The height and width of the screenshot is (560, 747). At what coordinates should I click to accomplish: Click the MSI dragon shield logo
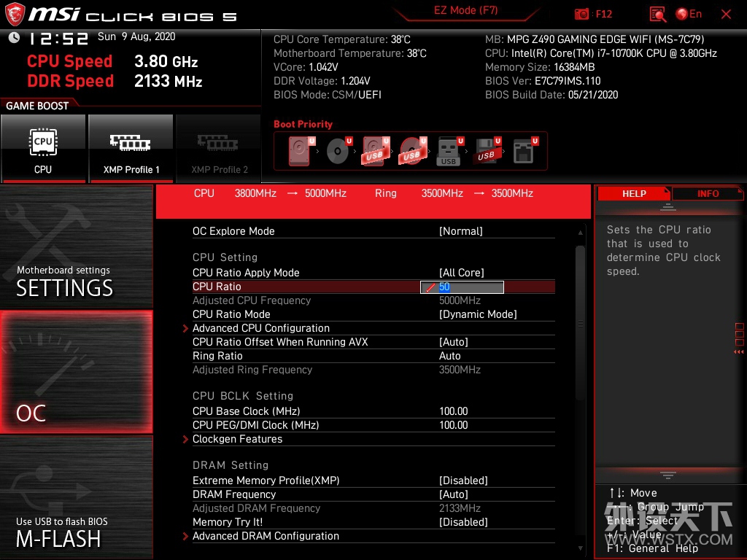(15, 15)
